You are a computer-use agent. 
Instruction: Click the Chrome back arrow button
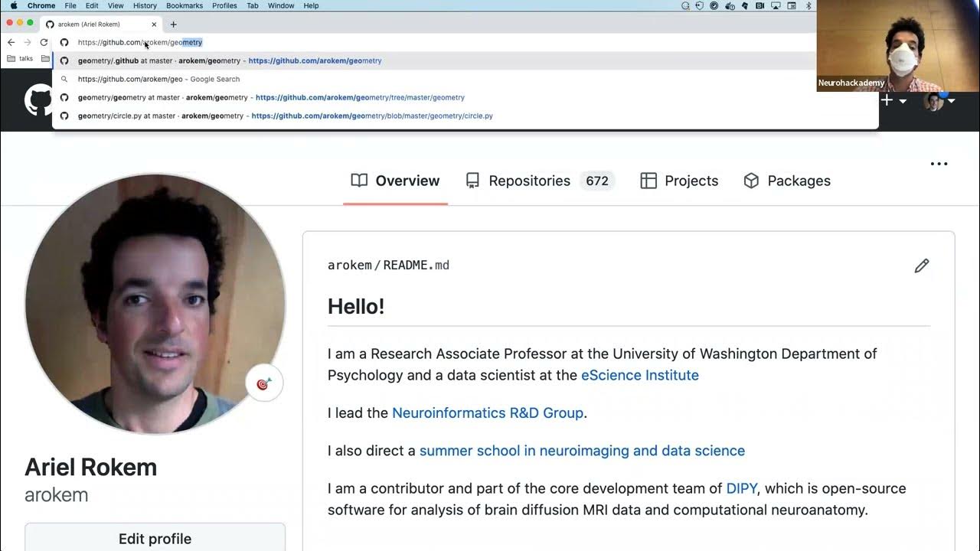click(x=11, y=43)
